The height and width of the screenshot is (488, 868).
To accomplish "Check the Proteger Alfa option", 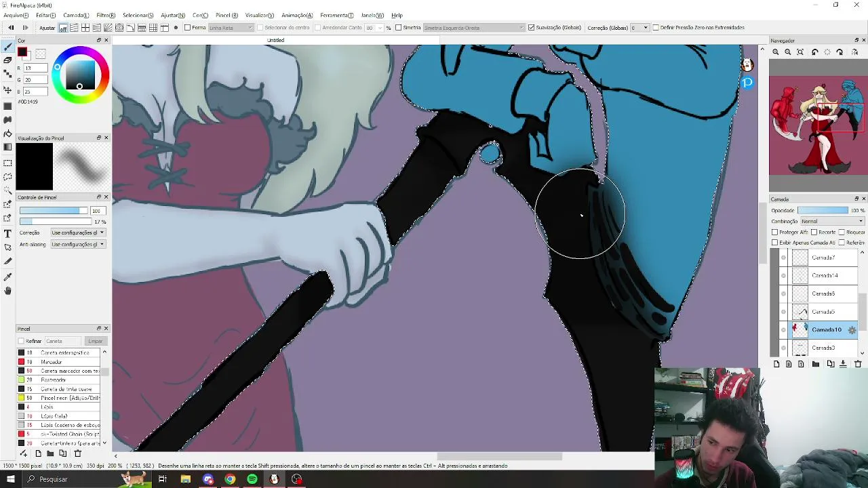I will click(x=775, y=232).
